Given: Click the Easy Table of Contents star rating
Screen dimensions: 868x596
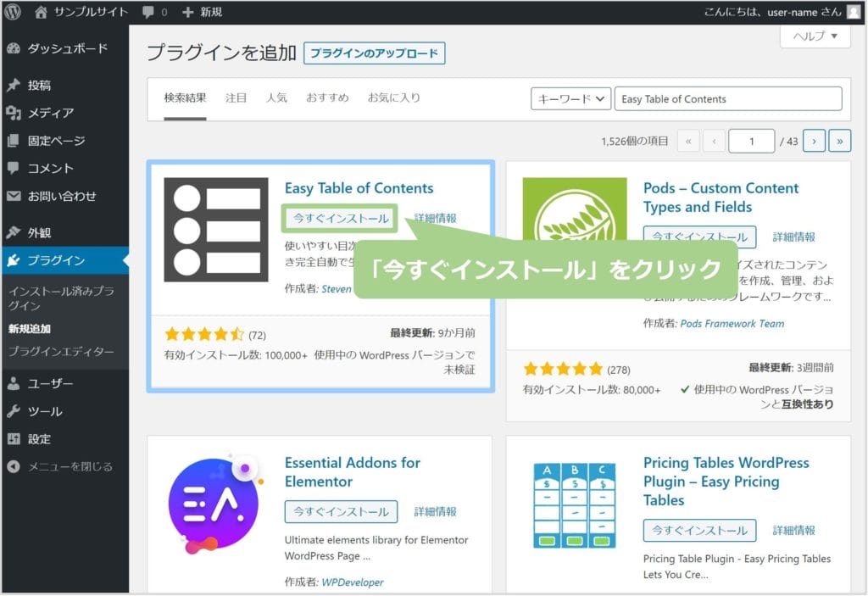Looking at the screenshot, I should tap(204, 334).
